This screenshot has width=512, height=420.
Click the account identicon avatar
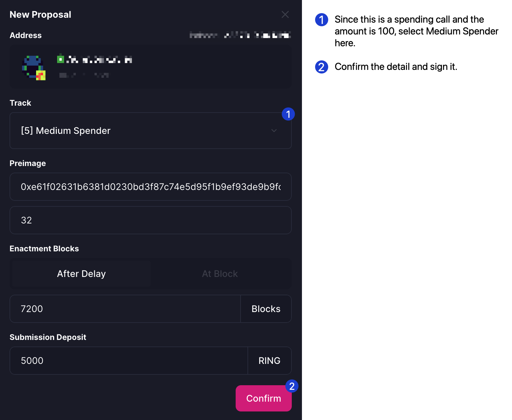click(x=33, y=68)
